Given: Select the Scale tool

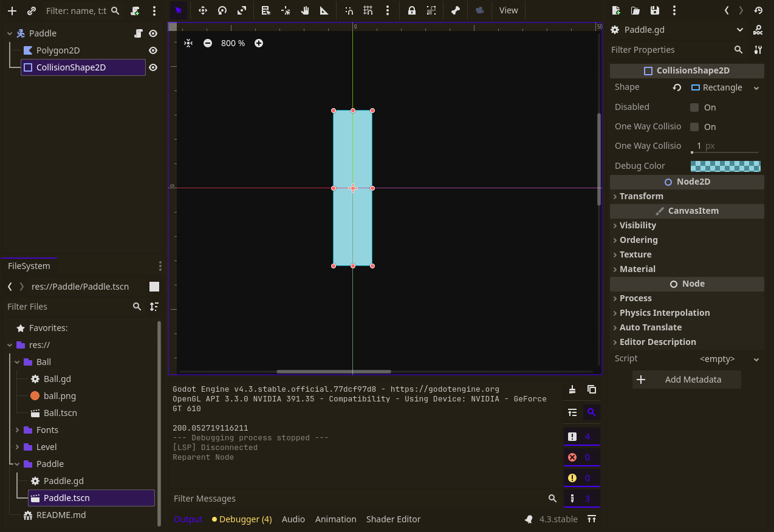Looking at the screenshot, I should point(241,10).
